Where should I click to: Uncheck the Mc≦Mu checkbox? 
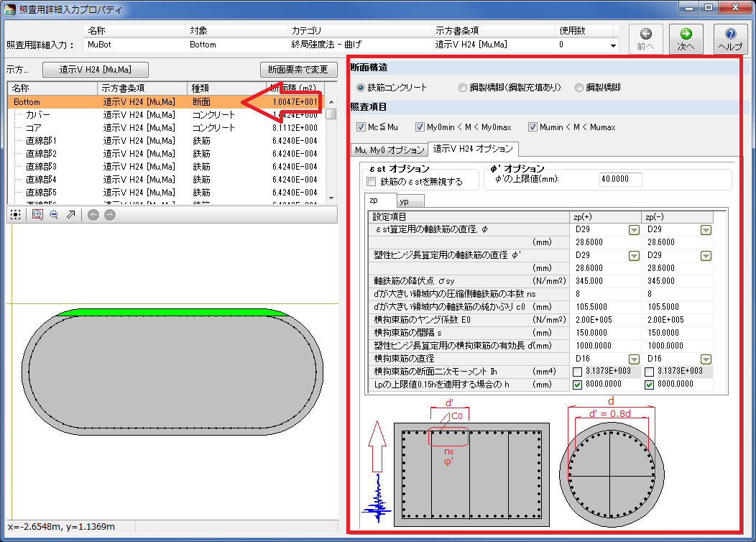[x=361, y=127]
